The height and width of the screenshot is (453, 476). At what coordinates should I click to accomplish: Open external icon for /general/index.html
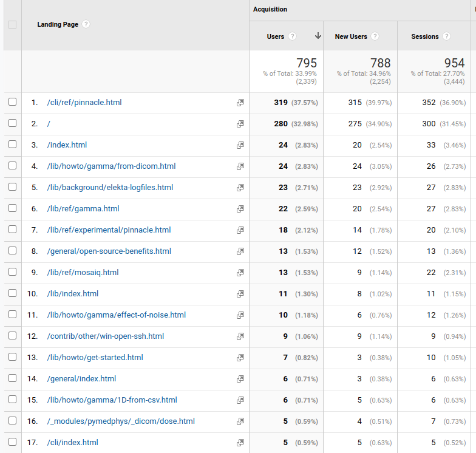(x=240, y=379)
